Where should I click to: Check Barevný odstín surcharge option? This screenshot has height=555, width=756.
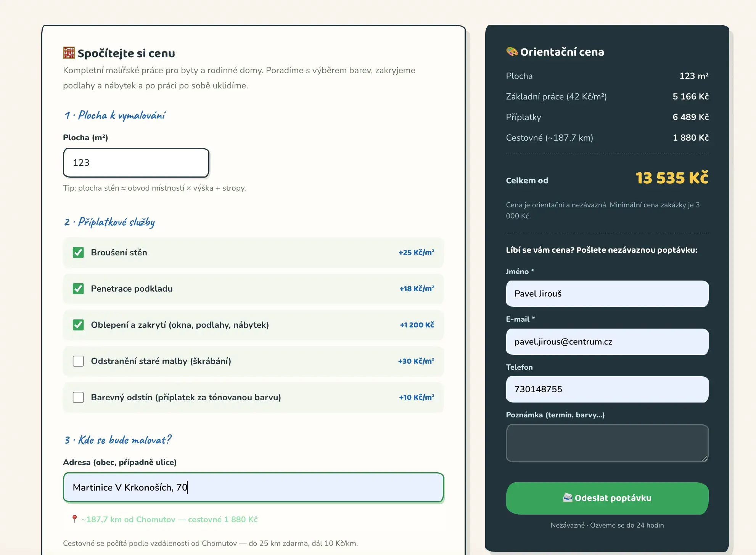(78, 397)
